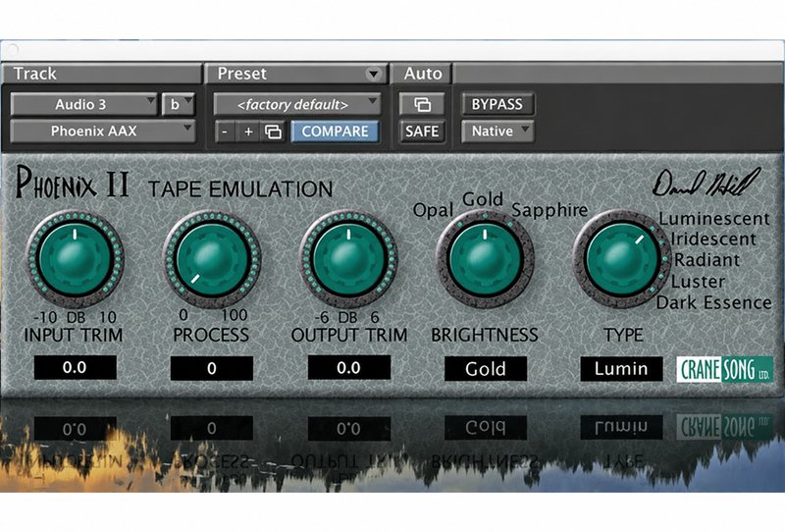Click the Process value field showing 0
This screenshot has height=532, width=785.
tap(212, 368)
